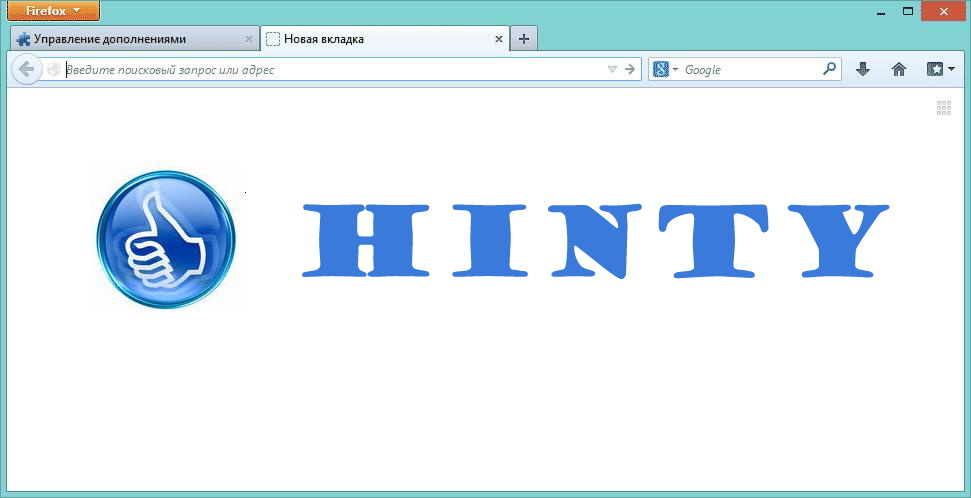Toggle the new tab grid icon
The image size is (971, 498).
(944, 108)
